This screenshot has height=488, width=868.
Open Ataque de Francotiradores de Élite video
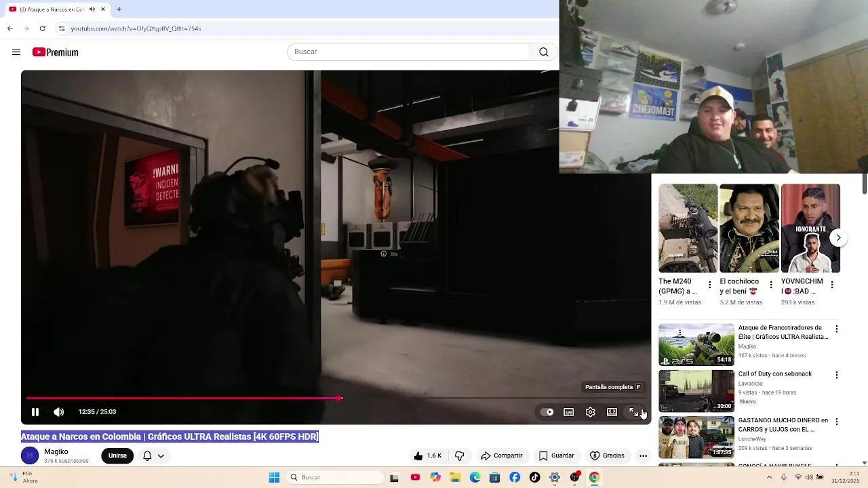coord(783,332)
